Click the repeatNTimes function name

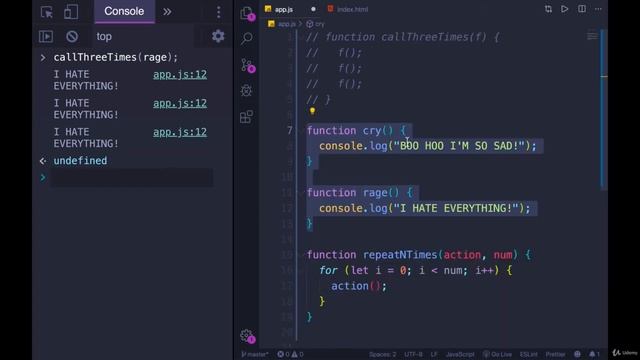[x=400, y=255]
